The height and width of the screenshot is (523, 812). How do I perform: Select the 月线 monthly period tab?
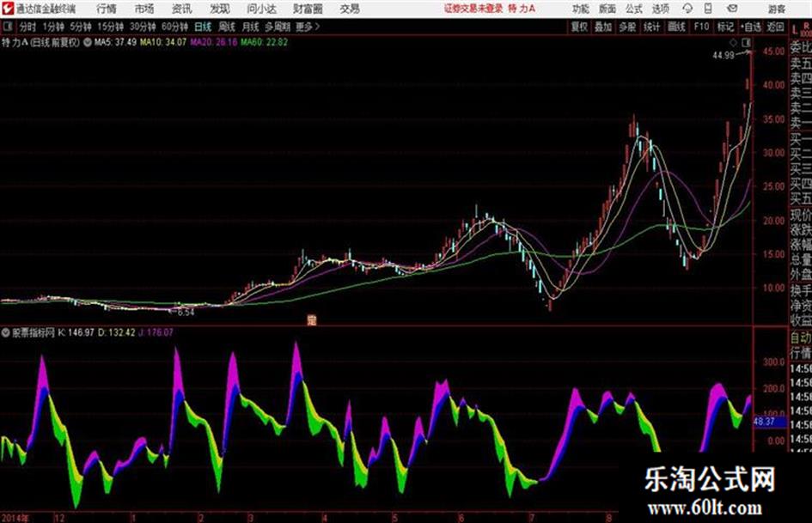(251, 27)
